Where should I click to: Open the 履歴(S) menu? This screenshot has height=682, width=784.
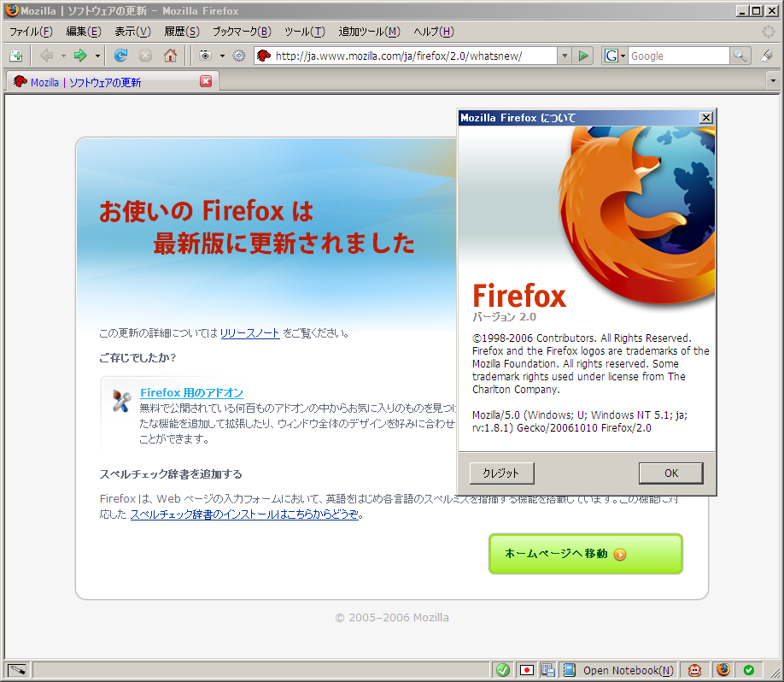point(182,32)
